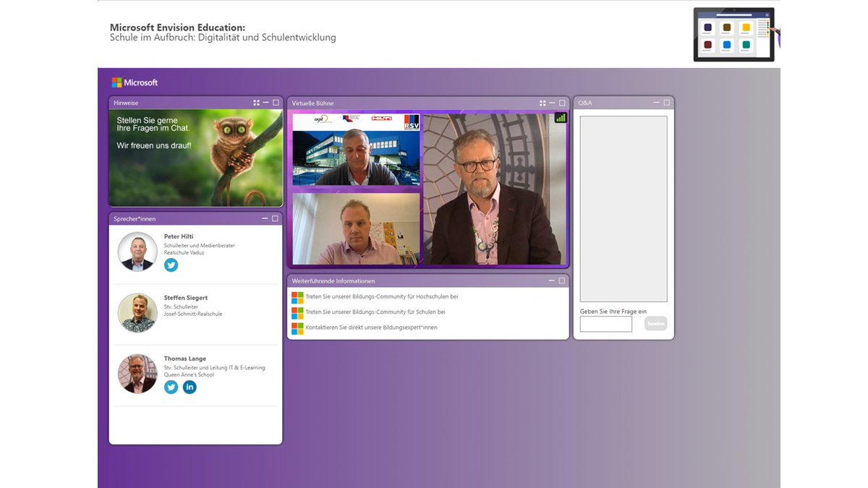Open Peter Hilti's Twitter profile icon
Image resolution: width=868 pixels, height=488 pixels.
(171, 265)
